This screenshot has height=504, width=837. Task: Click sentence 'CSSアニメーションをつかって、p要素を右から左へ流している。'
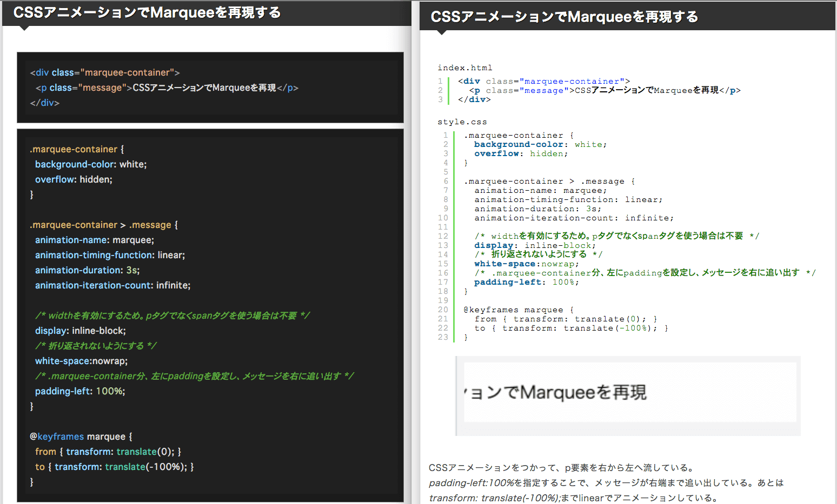pyautogui.click(x=561, y=468)
